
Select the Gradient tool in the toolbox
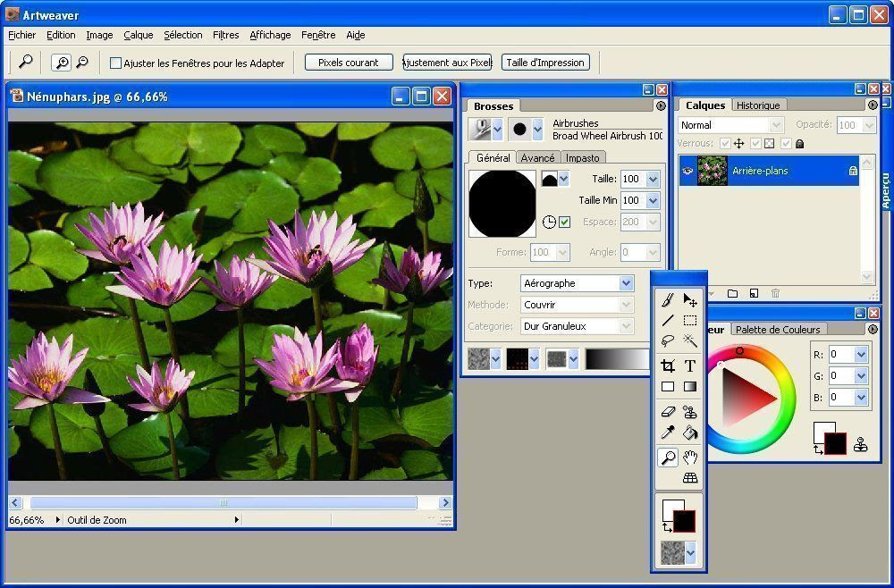click(x=690, y=387)
